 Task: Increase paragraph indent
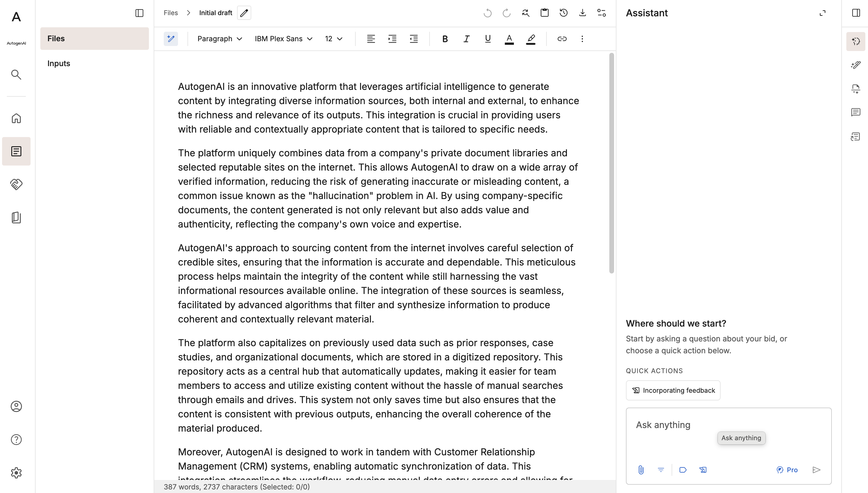[392, 39]
